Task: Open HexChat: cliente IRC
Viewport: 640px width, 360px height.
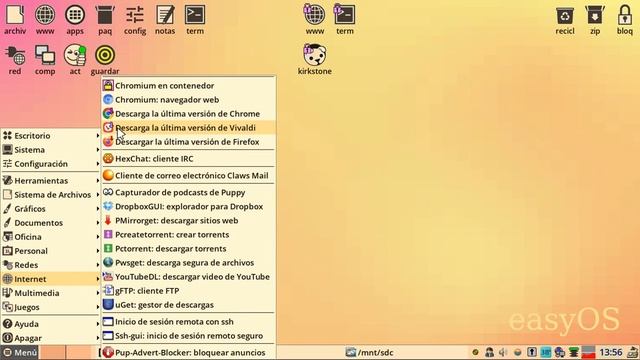Action: click(x=188, y=159)
